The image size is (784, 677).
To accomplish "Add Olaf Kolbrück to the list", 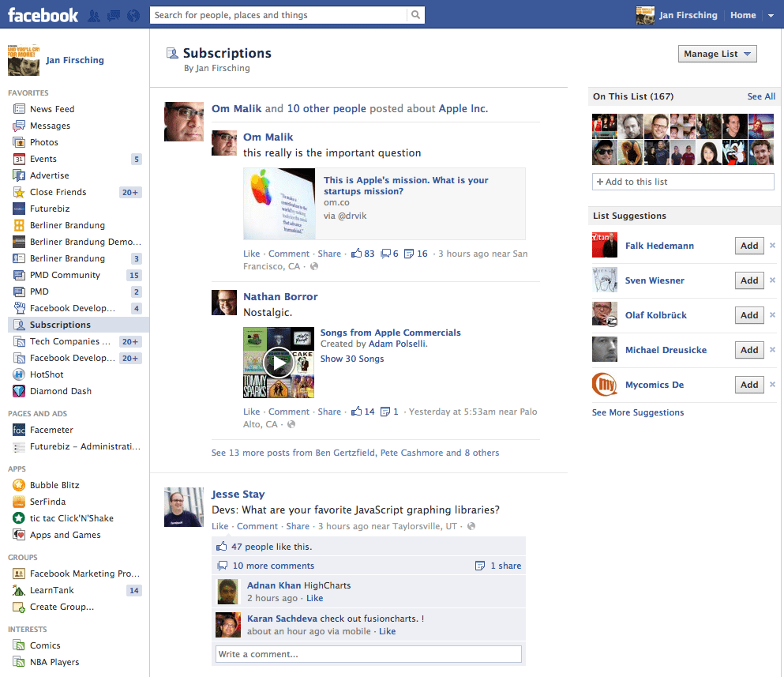I will (x=749, y=315).
